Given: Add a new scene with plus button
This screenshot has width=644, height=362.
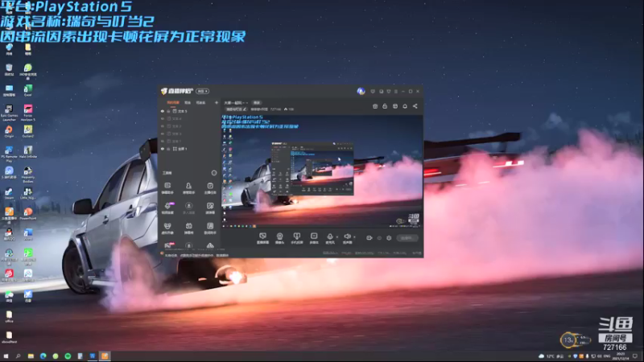Looking at the screenshot, I should click(x=217, y=103).
